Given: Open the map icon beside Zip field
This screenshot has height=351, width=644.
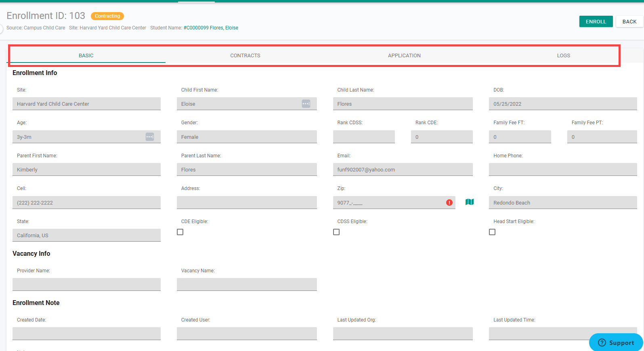Looking at the screenshot, I should [470, 202].
